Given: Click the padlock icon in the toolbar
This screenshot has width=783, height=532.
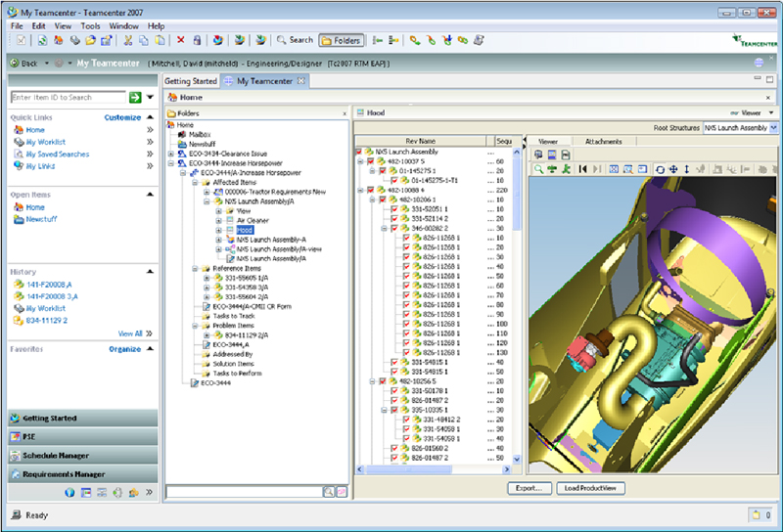Looking at the screenshot, I should 197,40.
